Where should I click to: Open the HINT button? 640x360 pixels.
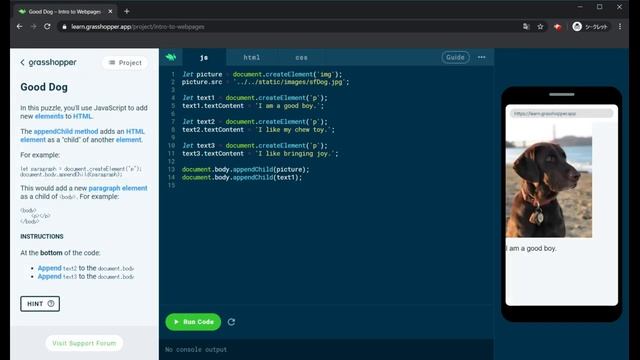pyautogui.click(x=40, y=304)
